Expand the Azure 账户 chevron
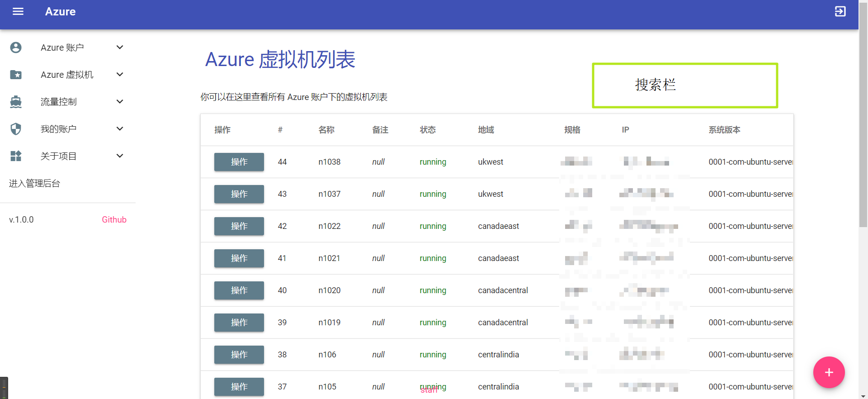Image resolution: width=868 pixels, height=399 pixels. [x=120, y=47]
